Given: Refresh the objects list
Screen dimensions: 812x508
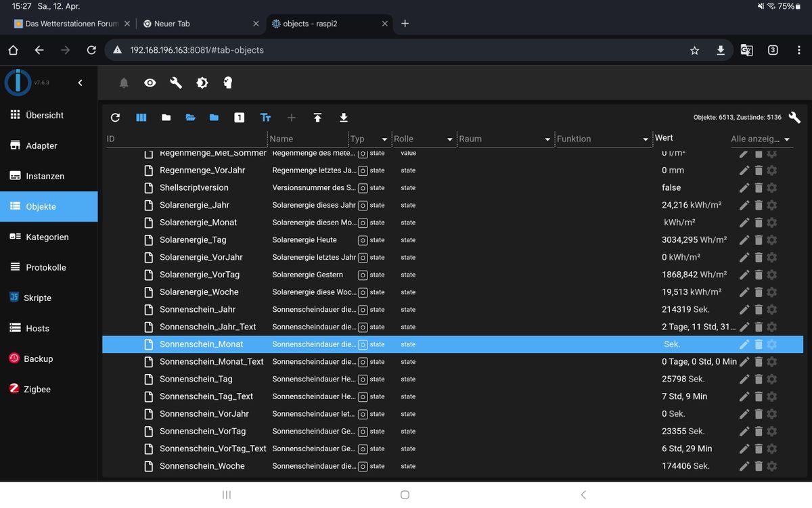Looking at the screenshot, I should pyautogui.click(x=115, y=118).
